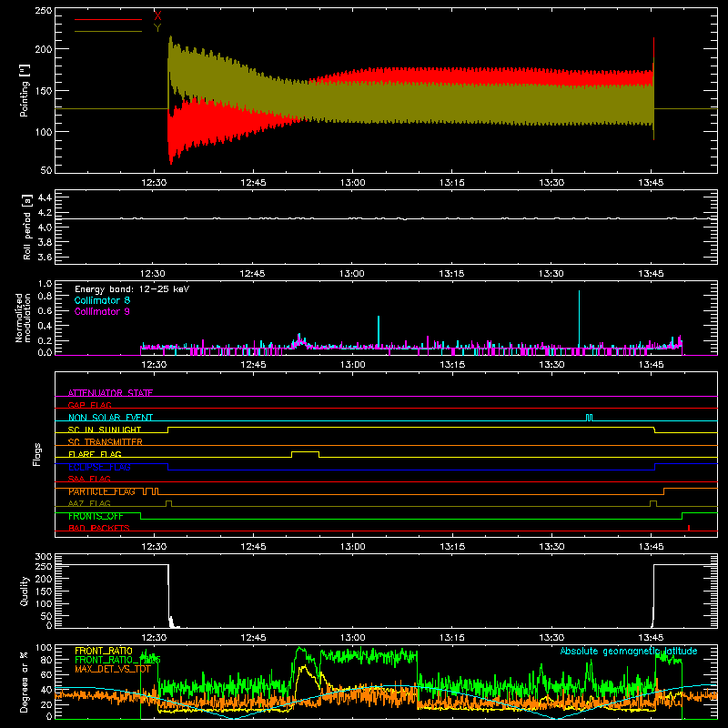Screen dimensions: 728x728
Task: Click the cyan "Collimator 8" legend label
Action: point(102,300)
